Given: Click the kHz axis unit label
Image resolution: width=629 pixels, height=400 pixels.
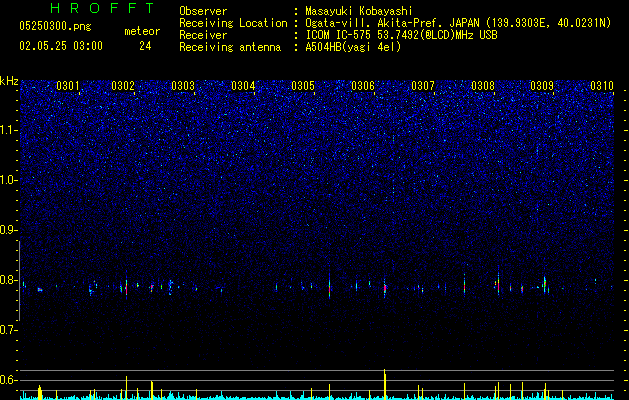Looking at the screenshot, I should (x=9, y=81).
